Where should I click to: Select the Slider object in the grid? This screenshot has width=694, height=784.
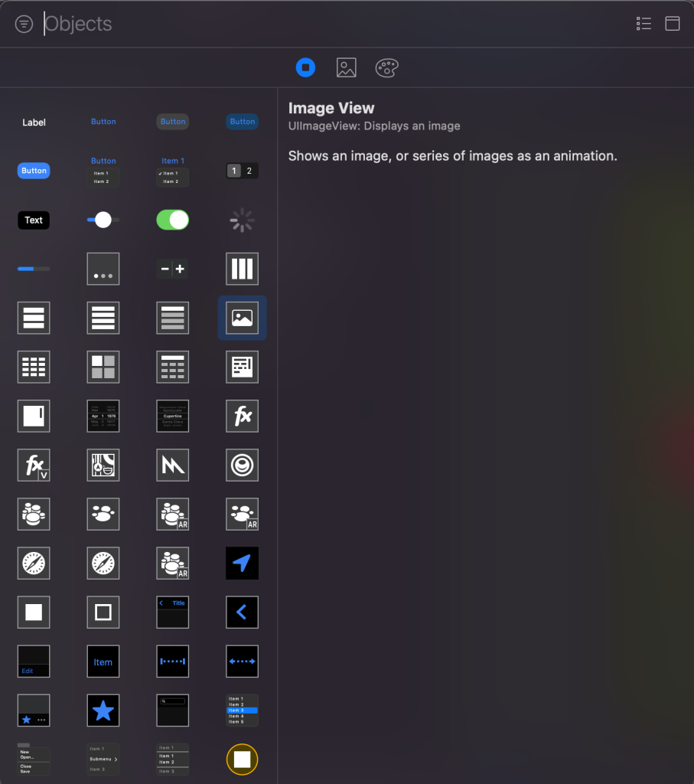(x=103, y=220)
